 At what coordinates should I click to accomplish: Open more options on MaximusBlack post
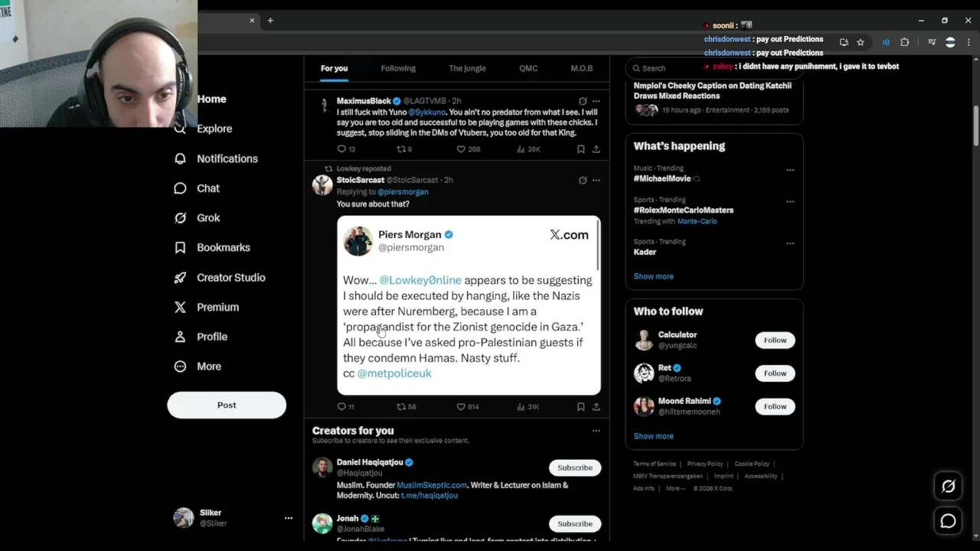pos(596,101)
